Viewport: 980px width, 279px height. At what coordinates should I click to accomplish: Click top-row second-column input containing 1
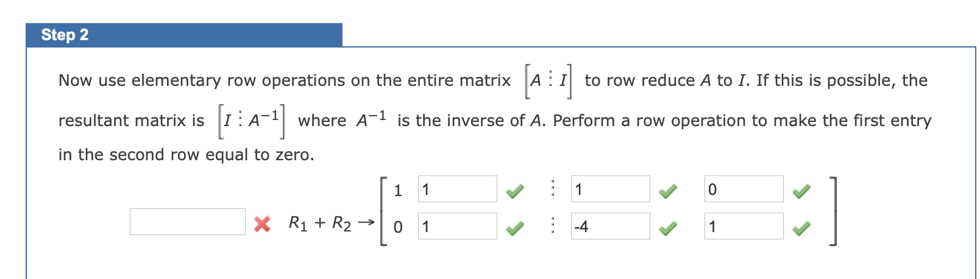458,189
